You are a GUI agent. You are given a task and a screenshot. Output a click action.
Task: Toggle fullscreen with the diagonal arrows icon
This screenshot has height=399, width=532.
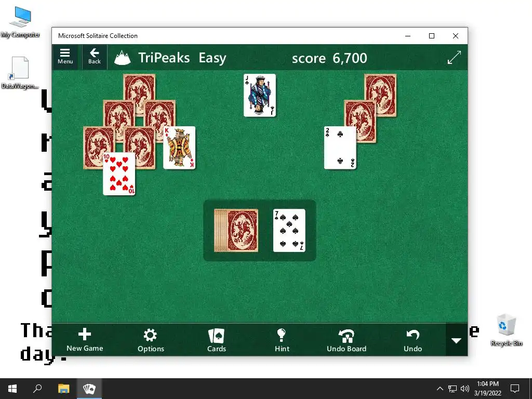pyautogui.click(x=454, y=57)
